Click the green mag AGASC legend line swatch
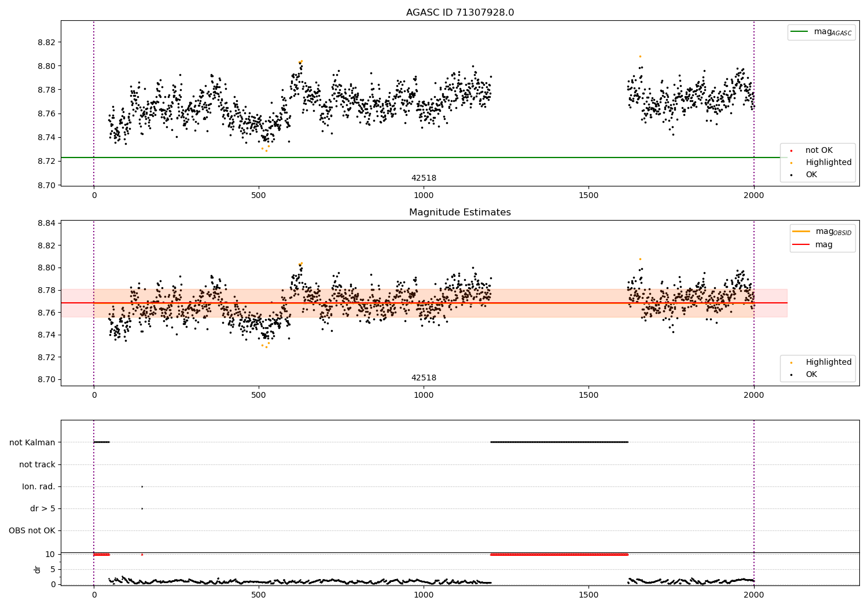This screenshot has height=608, width=868. point(799,32)
